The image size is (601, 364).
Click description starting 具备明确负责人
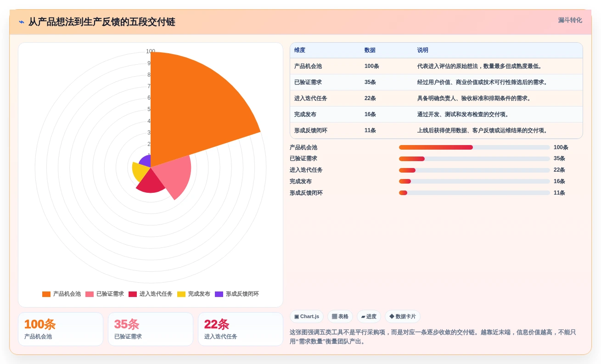click(x=475, y=98)
